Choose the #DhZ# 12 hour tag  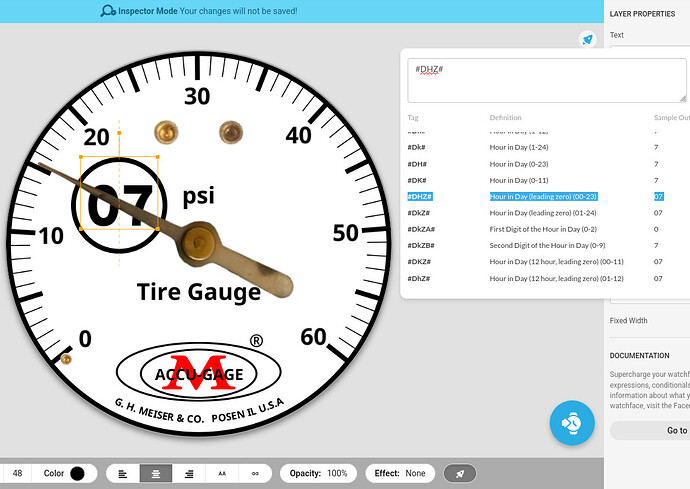(418, 278)
